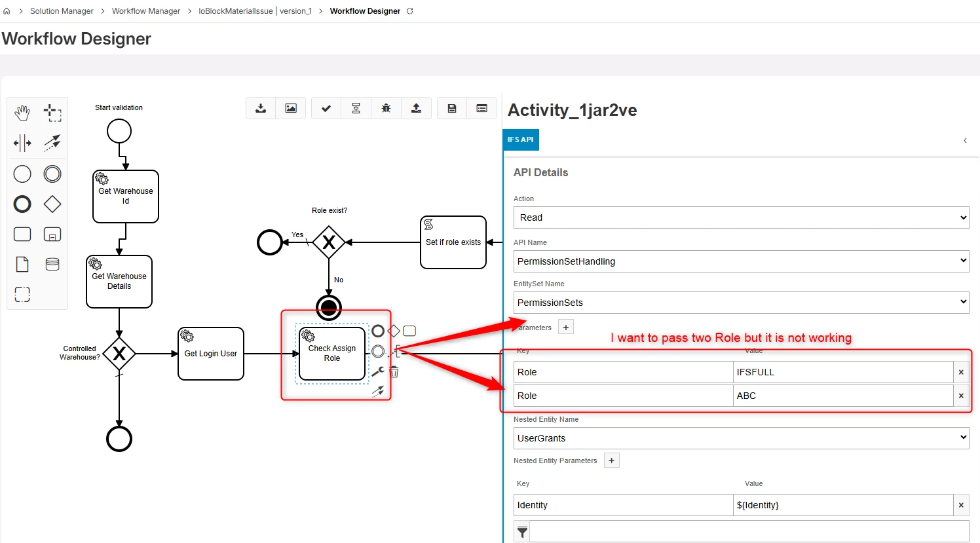This screenshot has width=980, height=543.
Task: Pick the task rectangle from palette
Action: pos(22,234)
